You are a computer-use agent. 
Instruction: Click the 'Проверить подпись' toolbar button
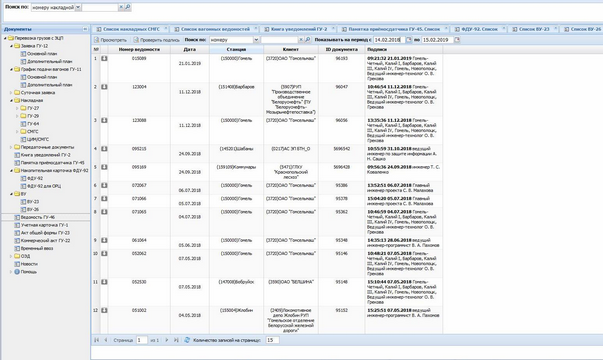156,40
